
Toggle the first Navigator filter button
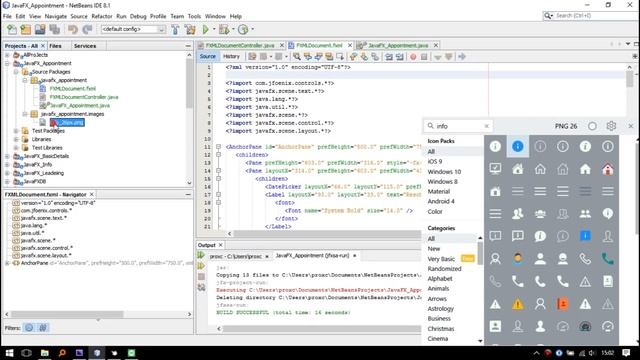(29, 327)
